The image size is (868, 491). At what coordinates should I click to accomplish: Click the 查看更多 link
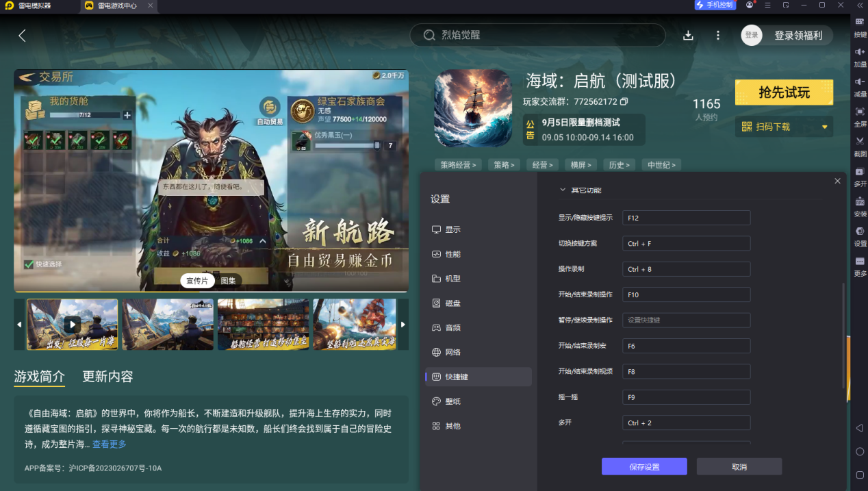pyautogui.click(x=110, y=444)
